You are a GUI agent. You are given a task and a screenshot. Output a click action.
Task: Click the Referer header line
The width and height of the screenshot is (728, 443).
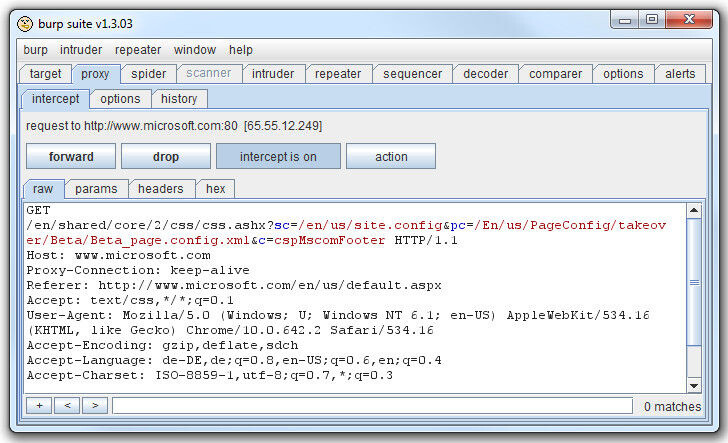point(234,285)
